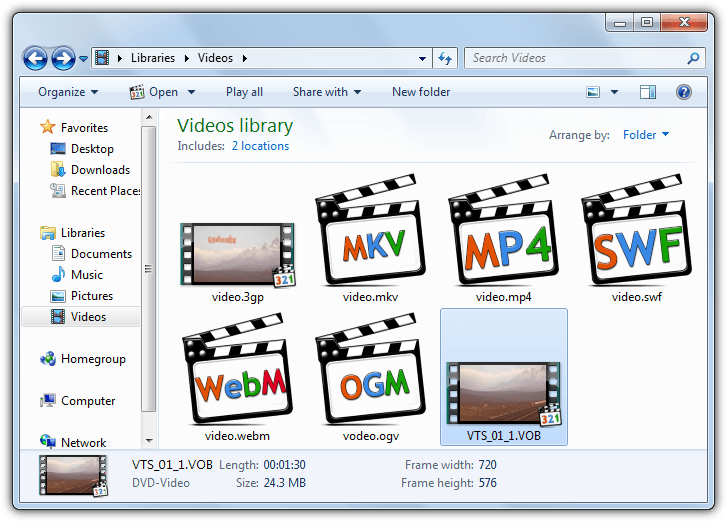Go back with the blue Back arrow
Image resolution: width=727 pixels, height=521 pixels.
pos(35,58)
